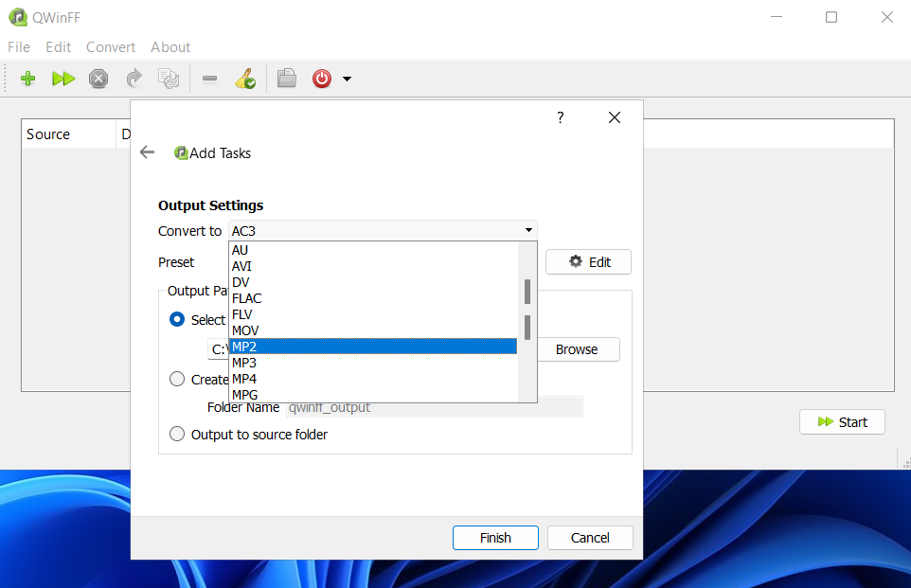Image resolution: width=911 pixels, height=588 pixels.
Task: Select MP3 from the format list
Action: 373,363
